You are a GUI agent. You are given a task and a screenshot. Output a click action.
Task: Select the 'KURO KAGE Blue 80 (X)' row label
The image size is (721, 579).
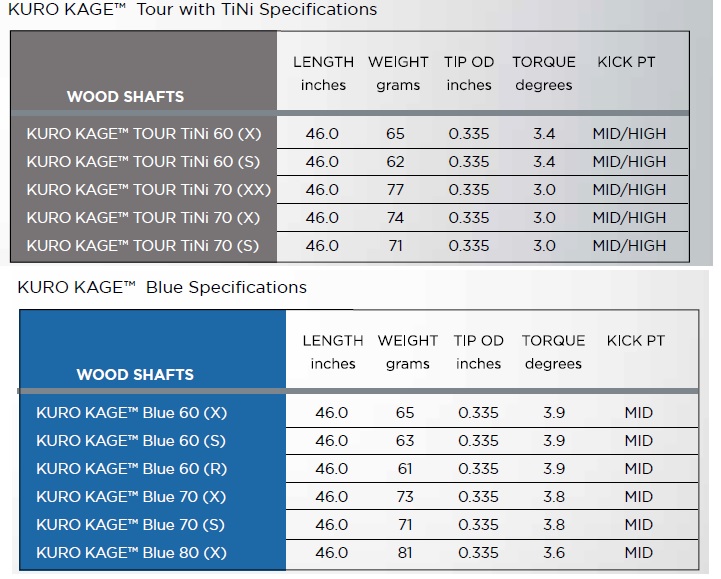tap(132, 553)
